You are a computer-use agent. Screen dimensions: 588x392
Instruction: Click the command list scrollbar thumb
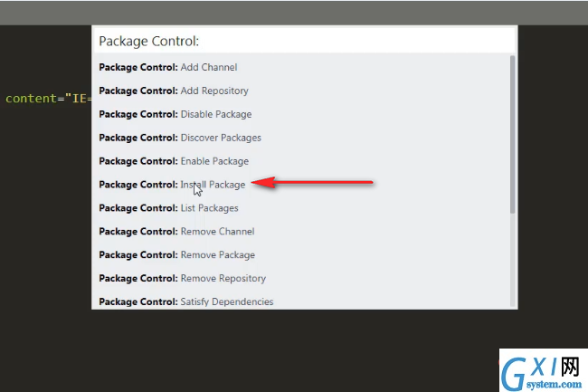pyautogui.click(x=513, y=135)
